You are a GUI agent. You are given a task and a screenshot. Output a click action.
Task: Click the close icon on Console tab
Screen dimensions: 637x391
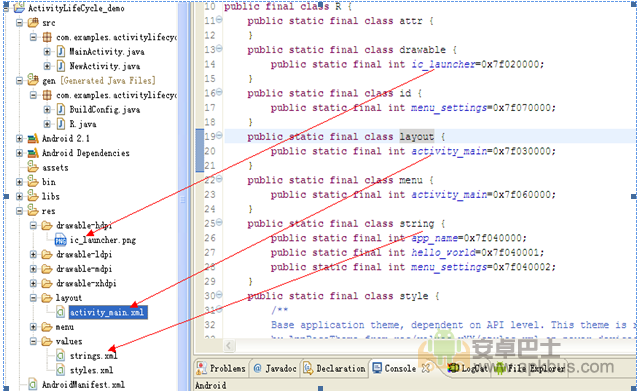pyautogui.click(x=425, y=368)
